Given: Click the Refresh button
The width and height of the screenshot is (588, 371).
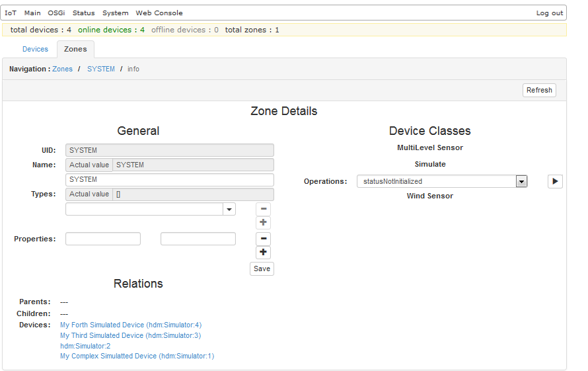Looking at the screenshot, I should [539, 90].
